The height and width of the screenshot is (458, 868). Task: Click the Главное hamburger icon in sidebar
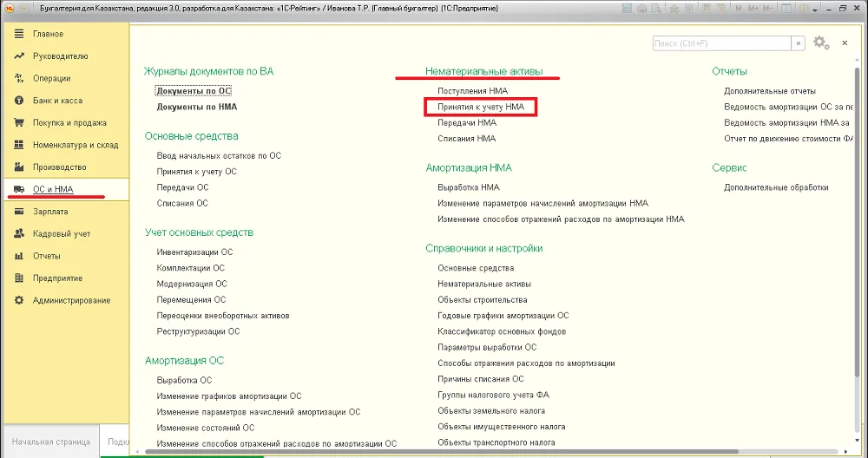coord(19,34)
